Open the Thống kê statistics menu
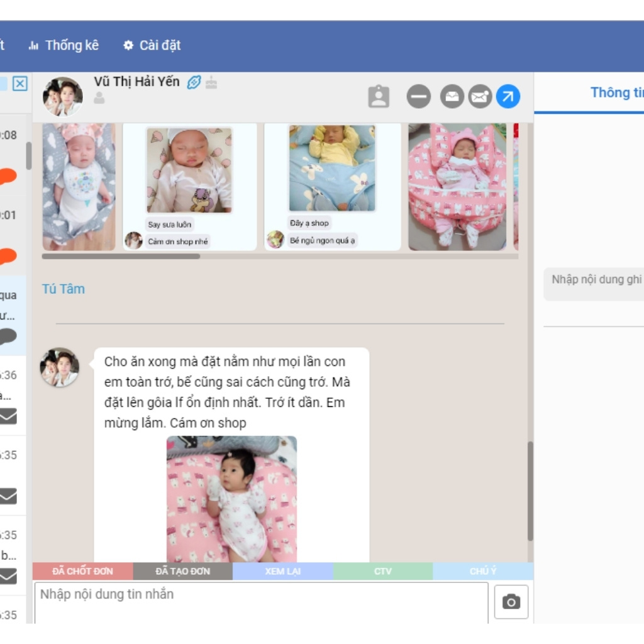 pyautogui.click(x=64, y=45)
